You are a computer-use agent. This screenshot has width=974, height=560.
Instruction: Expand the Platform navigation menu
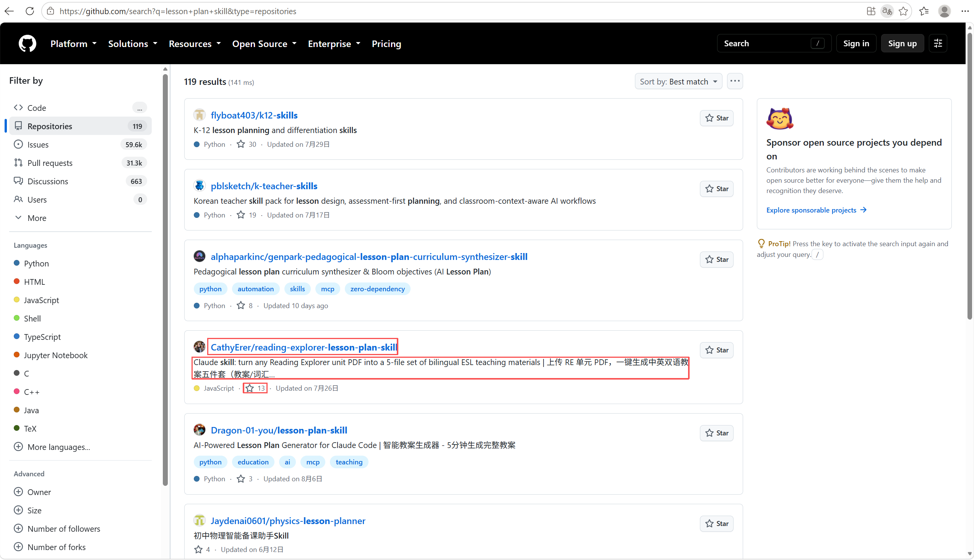coord(73,44)
